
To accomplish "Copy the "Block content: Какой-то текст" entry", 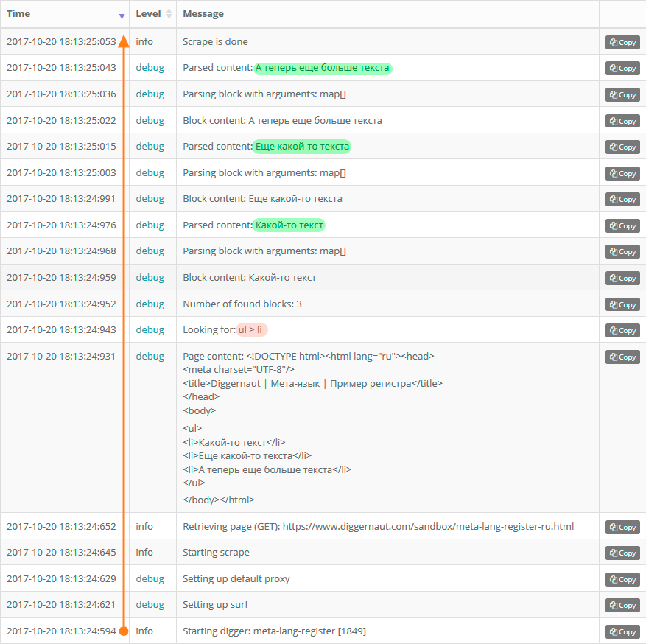I will [x=622, y=278].
